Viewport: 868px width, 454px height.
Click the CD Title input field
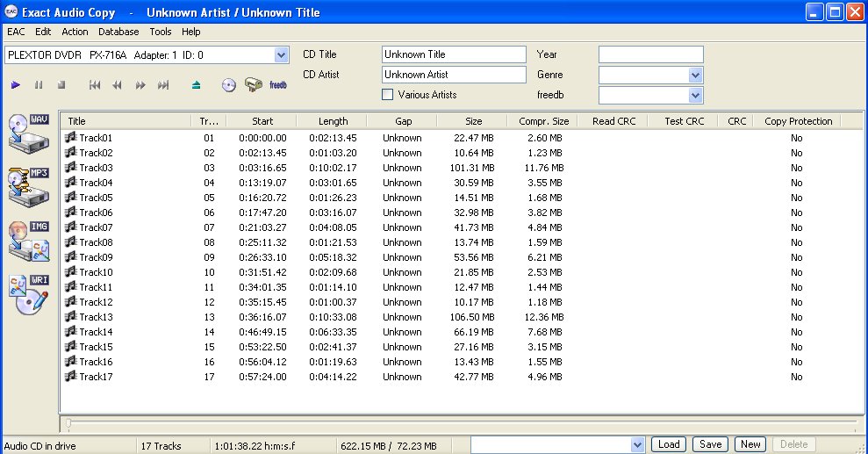(x=454, y=54)
